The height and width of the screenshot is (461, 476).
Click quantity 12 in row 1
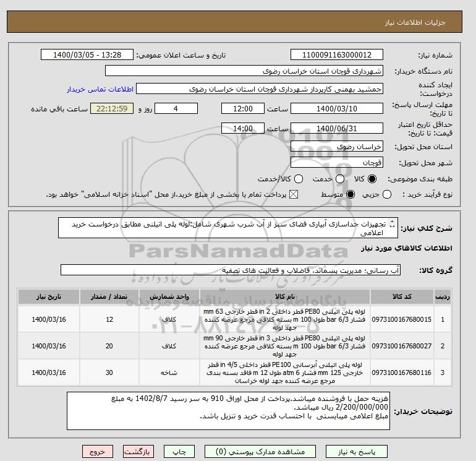(109, 319)
